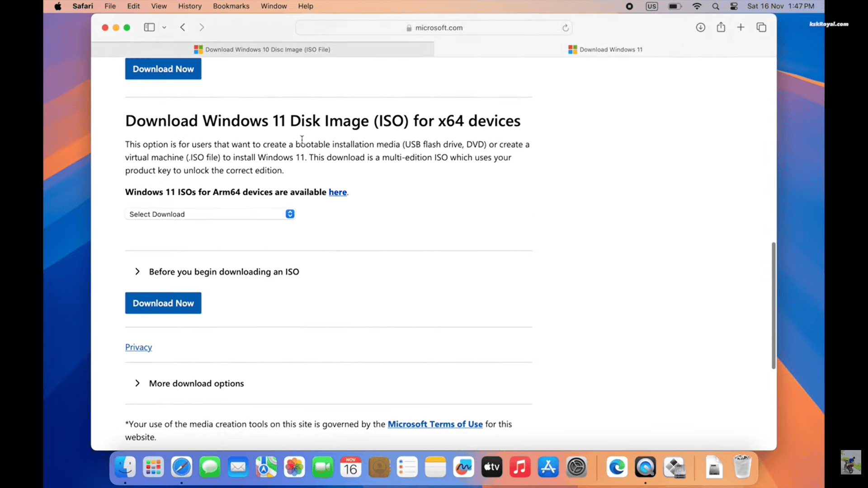Open Control Center
The width and height of the screenshot is (868, 488).
[x=734, y=6]
